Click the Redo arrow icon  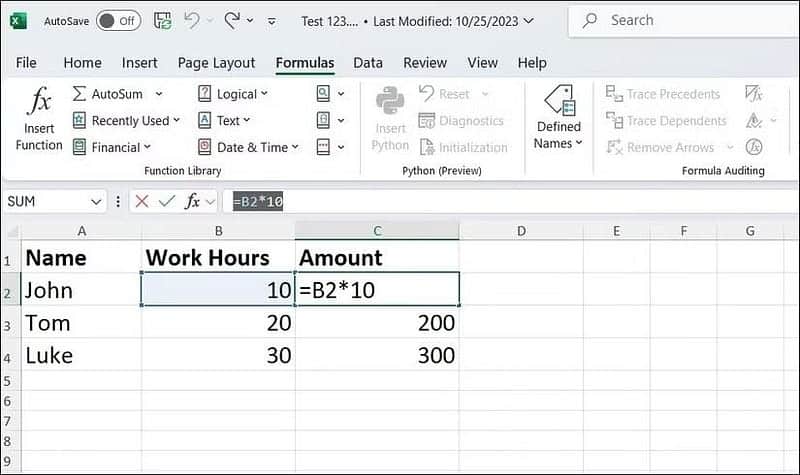click(x=232, y=21)
